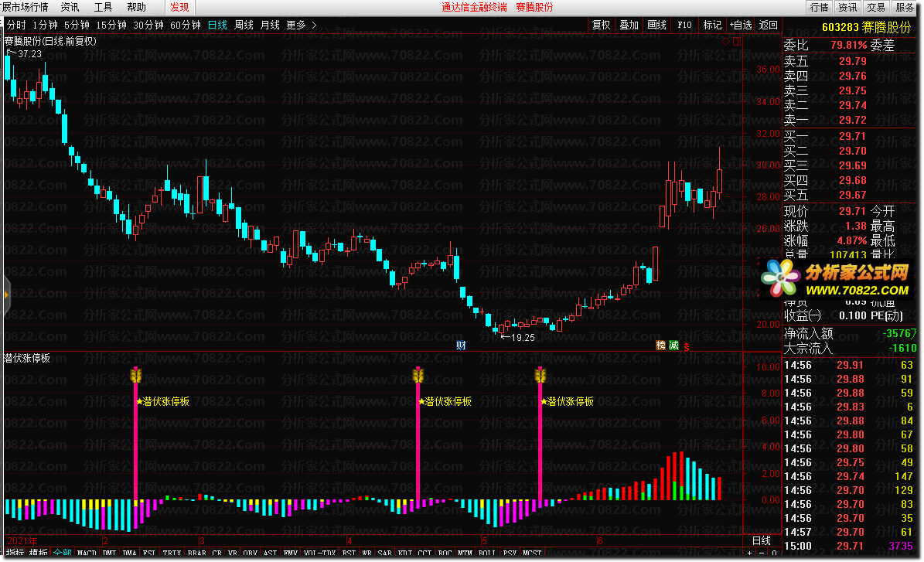
Task: Open the 工具 menu
Action: (103, 7)
